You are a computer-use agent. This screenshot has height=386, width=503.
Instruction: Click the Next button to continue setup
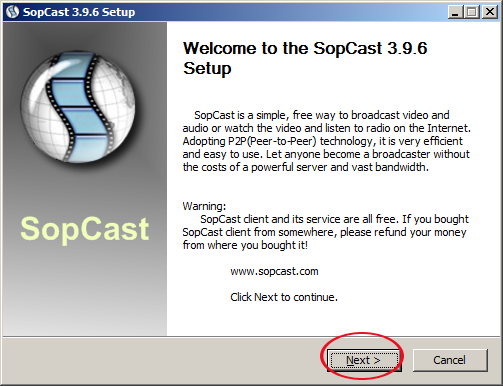[364, 360]
